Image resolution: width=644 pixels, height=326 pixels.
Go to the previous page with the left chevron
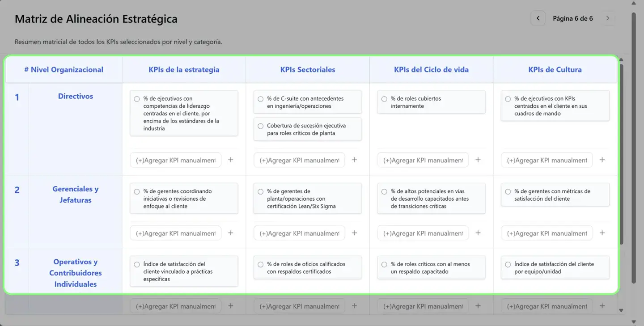(538, 18)
